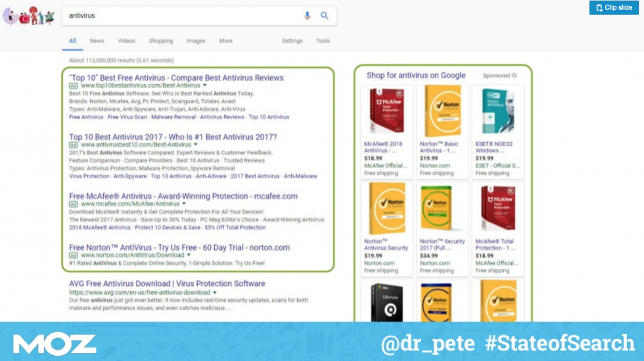This screenshot has width=644, height=361.
Task: Click the Top 10 Antivirus sitelink in first ad
Action: [269, 117]
